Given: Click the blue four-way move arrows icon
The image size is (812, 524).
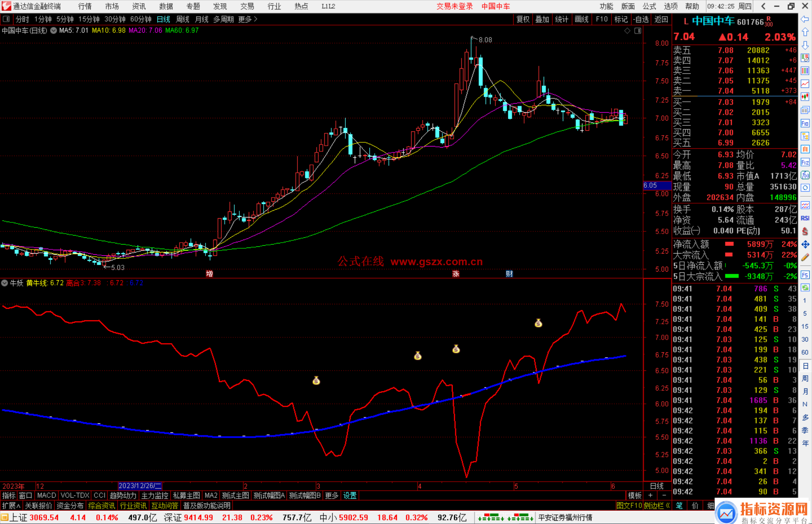Looking at the screenshot, I should pos(805,245).
